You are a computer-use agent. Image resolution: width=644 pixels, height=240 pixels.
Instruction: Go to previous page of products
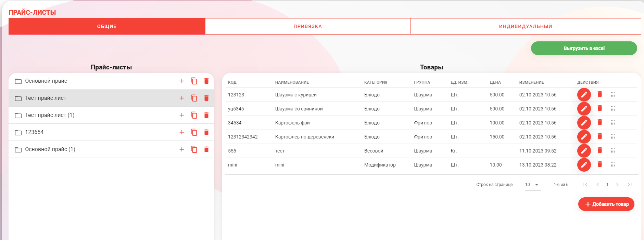coord(598,185)
